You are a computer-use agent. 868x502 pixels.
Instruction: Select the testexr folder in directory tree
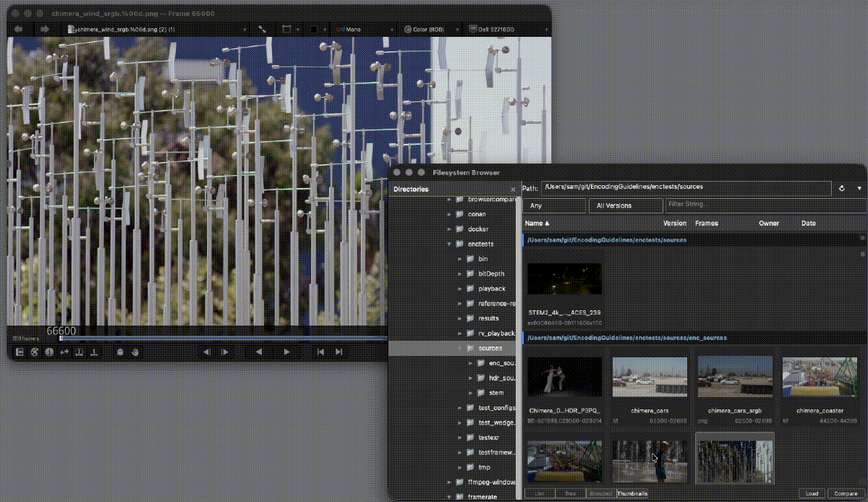tap(489, 438)
